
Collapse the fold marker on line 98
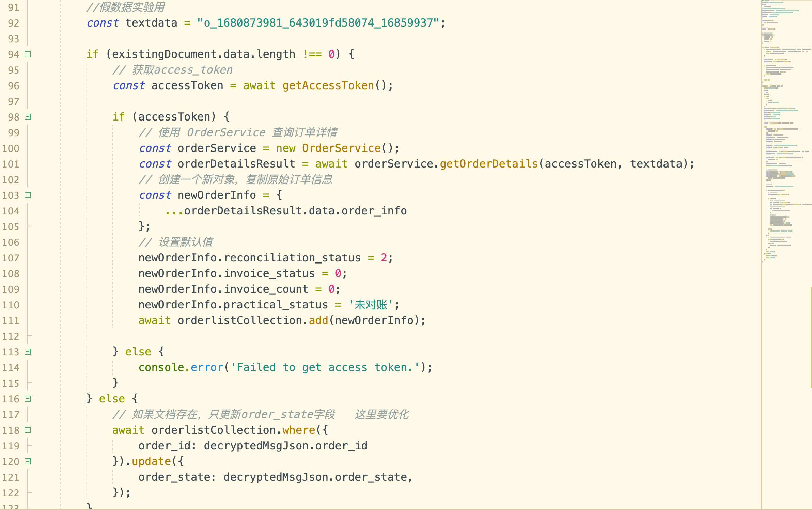(28, 117)
